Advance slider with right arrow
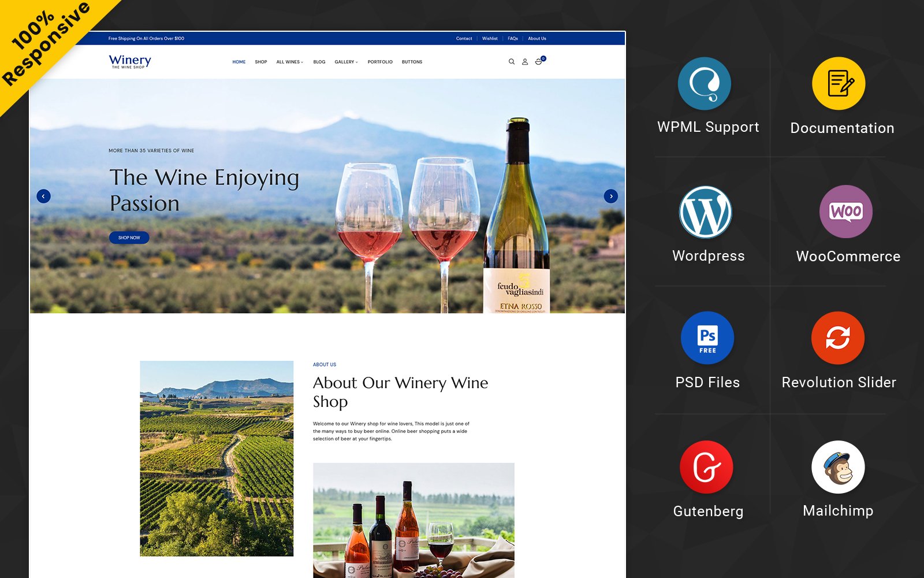 click(611, 196)
